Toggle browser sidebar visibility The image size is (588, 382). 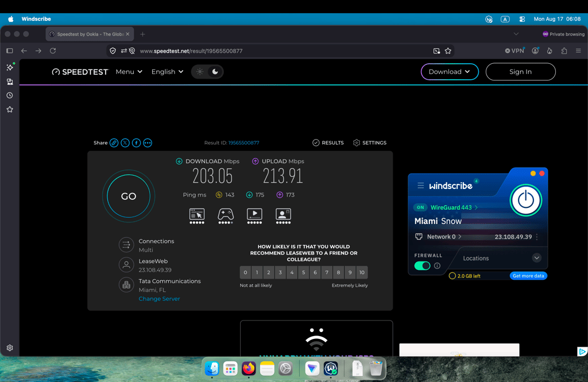tap(10, 51)
